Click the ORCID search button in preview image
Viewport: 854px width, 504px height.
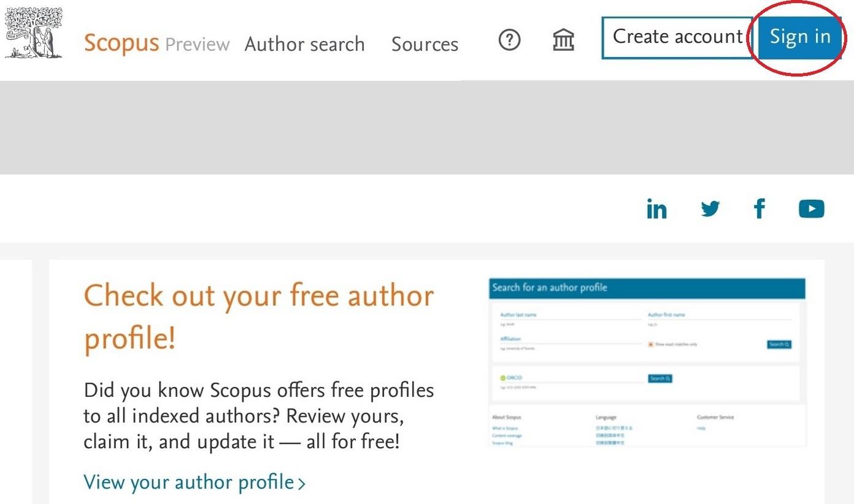coord(660,378)
